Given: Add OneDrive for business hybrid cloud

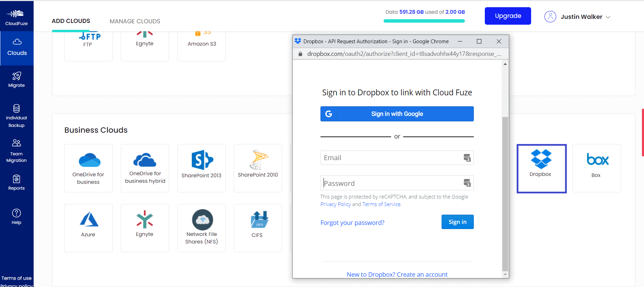Looking at the screenshot, I should click(145, 168).
